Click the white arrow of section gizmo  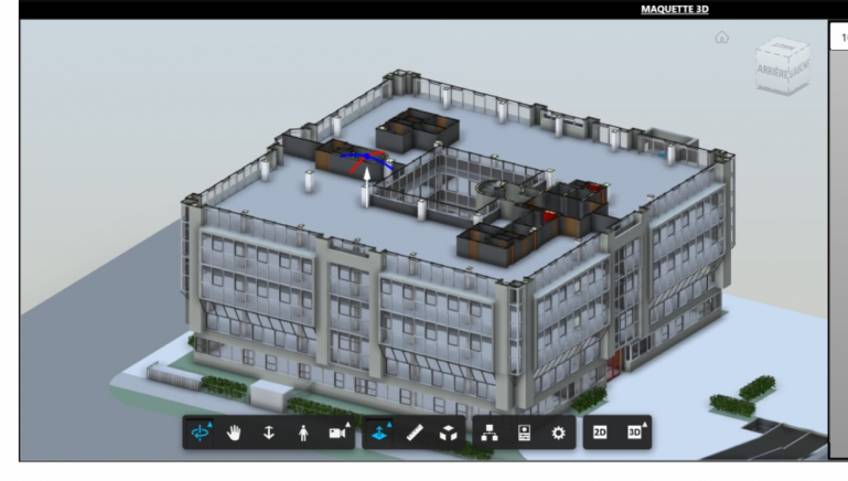pyautogui.click(x=367, y=182)
